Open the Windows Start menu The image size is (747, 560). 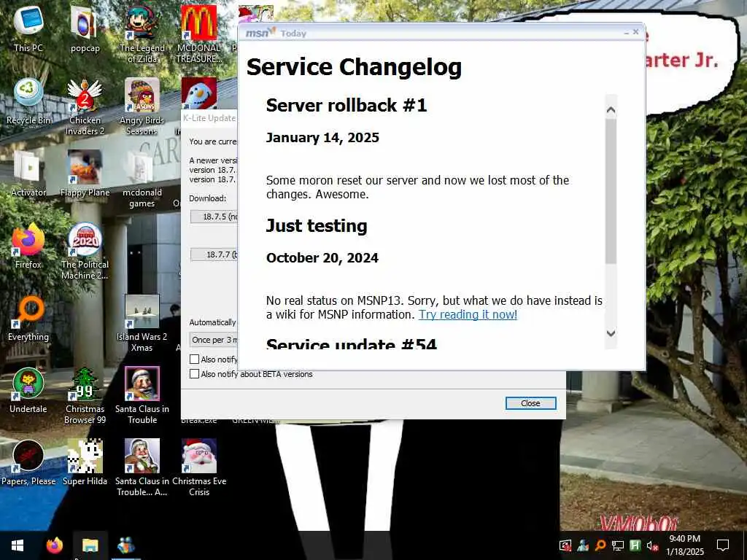(18, 545)
